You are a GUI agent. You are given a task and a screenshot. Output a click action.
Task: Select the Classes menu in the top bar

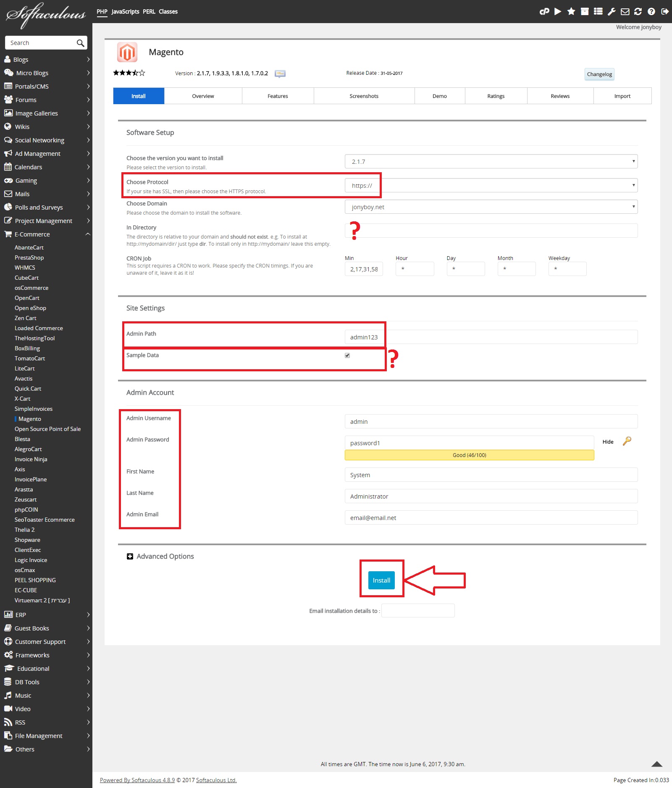coord(168,12)
